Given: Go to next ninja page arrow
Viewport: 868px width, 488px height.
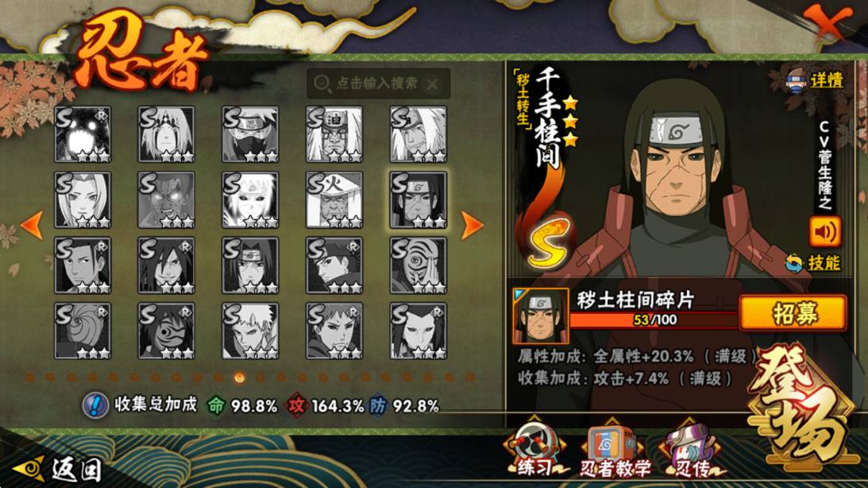Looking at the screenshot, I should (473, 225).
